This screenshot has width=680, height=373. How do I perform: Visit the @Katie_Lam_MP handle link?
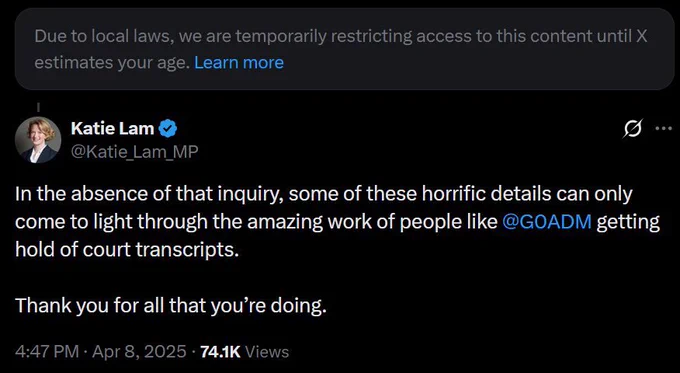(134, 151)
